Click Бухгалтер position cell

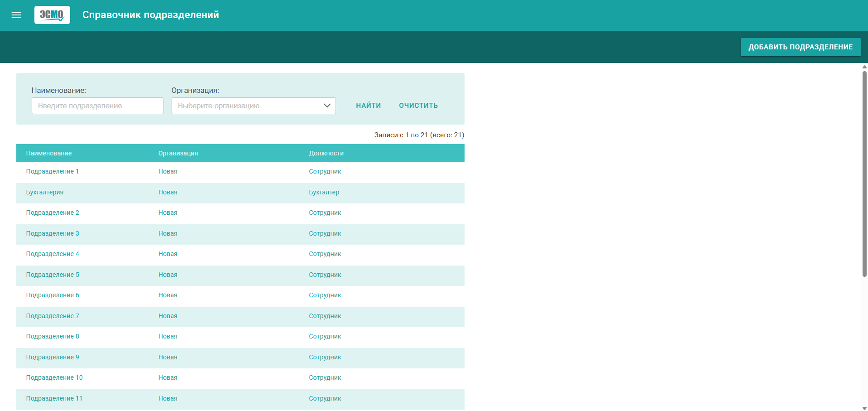tap(324, 192)
